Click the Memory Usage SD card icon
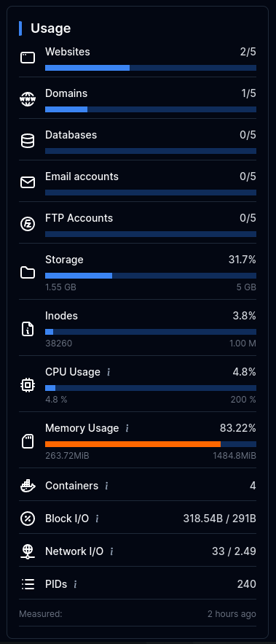This screenshot has height=644, width=276. (28, 441)
